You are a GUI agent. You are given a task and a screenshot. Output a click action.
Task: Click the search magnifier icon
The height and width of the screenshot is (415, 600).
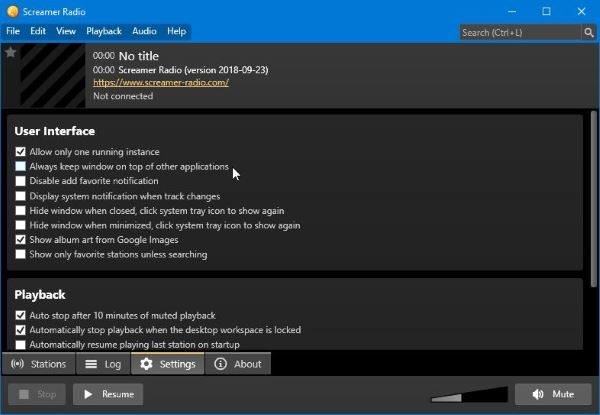[x=589, y=33]
